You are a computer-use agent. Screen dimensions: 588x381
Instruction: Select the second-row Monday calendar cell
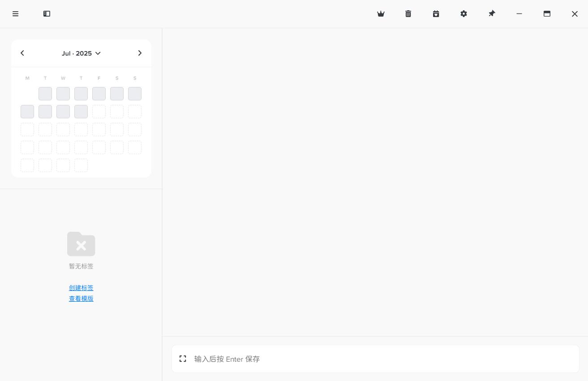pyautogui.click(x=27, y=112)
